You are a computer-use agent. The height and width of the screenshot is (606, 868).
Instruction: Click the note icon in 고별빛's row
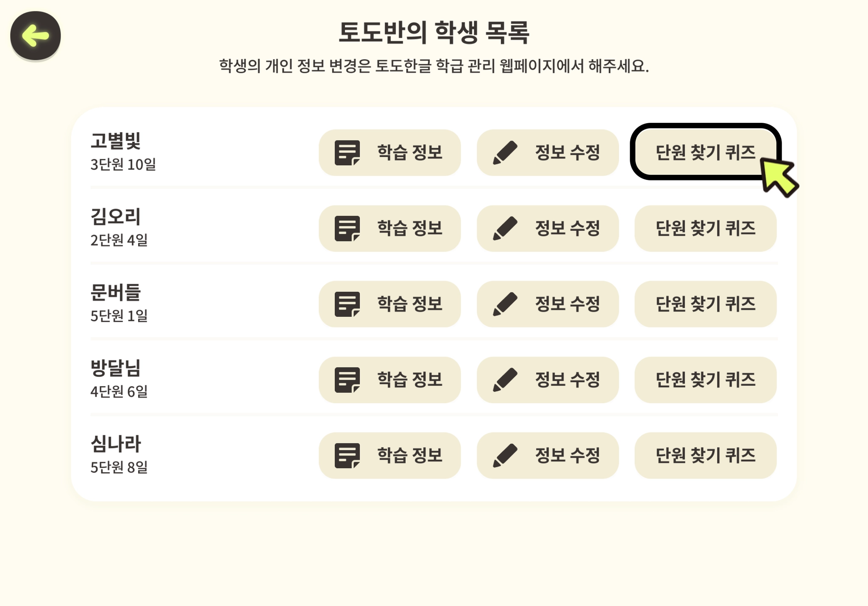pyautogui.click(x=347, y=153)
